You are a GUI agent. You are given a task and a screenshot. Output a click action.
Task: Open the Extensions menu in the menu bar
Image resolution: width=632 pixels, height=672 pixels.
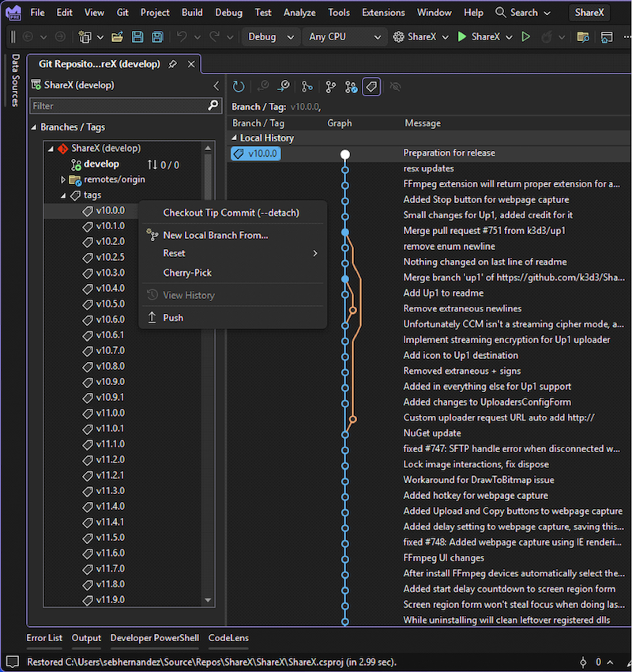(386, 13)
